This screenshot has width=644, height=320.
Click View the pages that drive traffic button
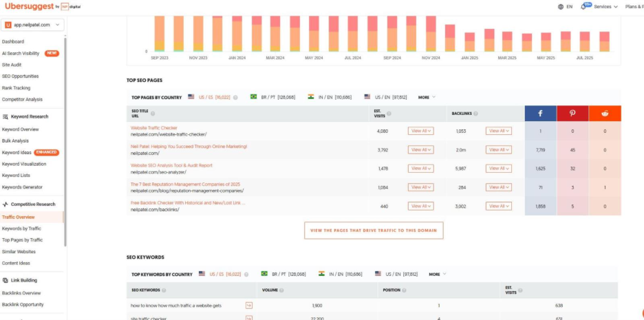(374, 231)
